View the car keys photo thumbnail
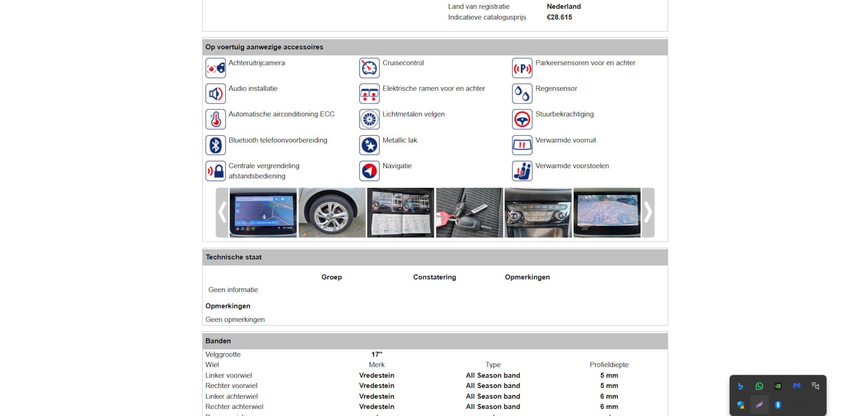The width and height of the screenshot is (868, 416). (469, 212)
